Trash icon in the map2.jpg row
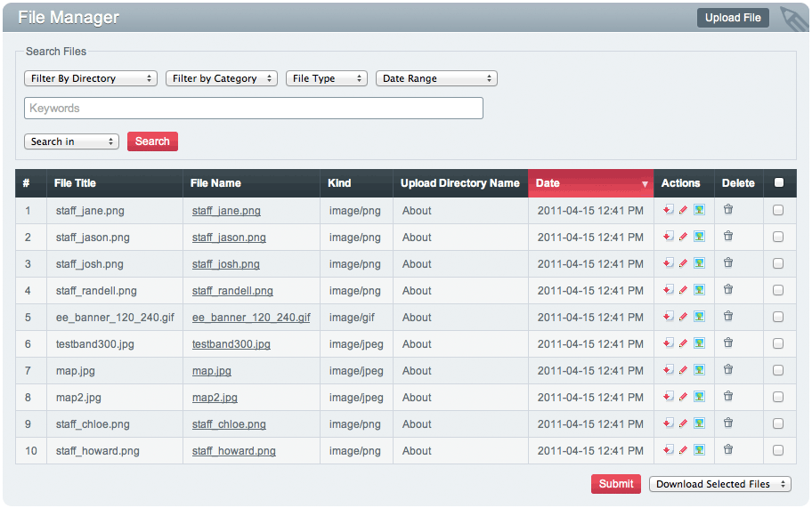The width and height of the screenshot is (812, 508). pyautogui.click(x=728, y=396)
